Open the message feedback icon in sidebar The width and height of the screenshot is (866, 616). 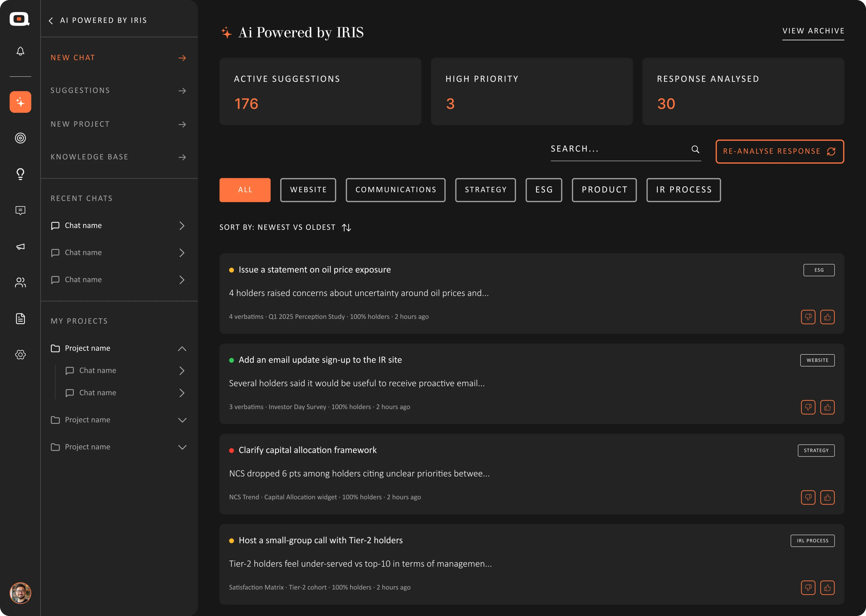pyautogui.click(x=20, y=211)
